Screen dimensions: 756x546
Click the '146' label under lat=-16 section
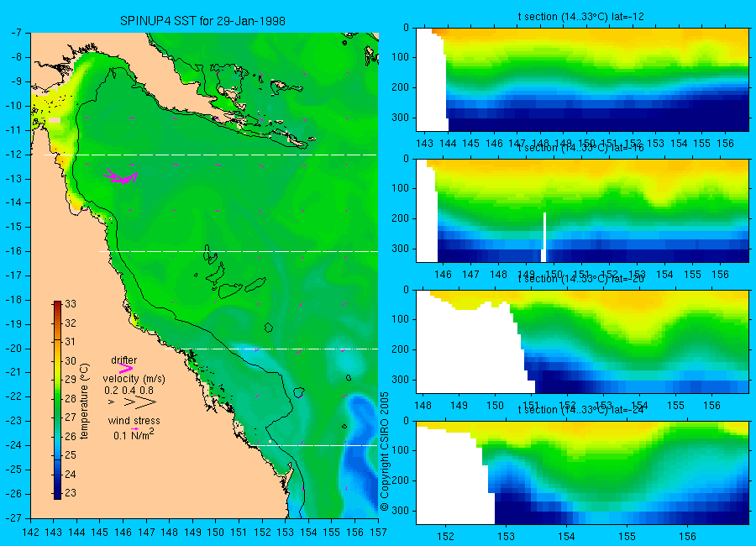pos(443,275)
